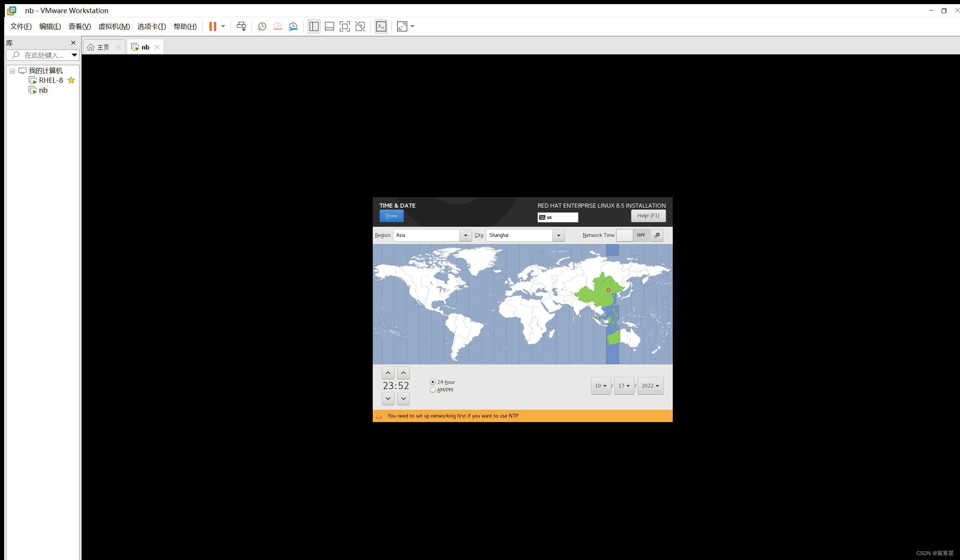
Task: Select the 我的计算机 tree item
Action: click(x=45, y=71)
